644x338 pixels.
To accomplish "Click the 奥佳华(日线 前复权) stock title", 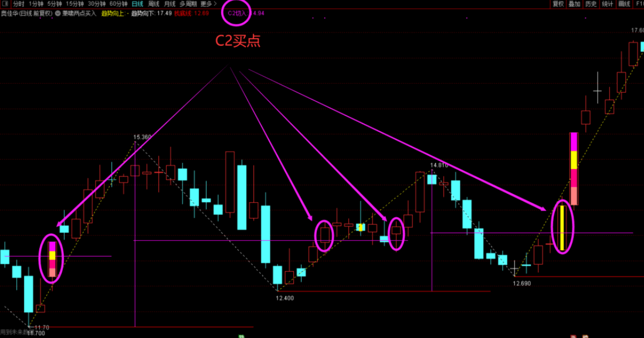I will (27, 13).
